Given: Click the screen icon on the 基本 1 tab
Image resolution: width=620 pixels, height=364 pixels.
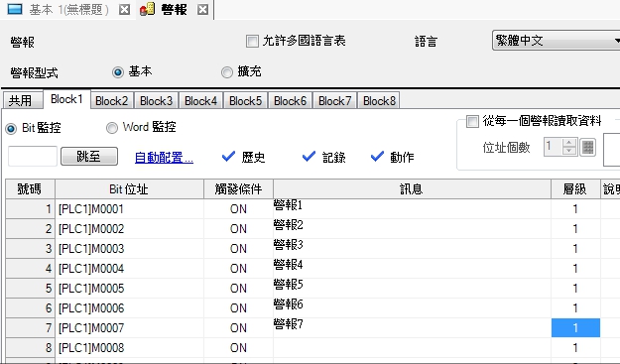Looking at the screenshot, I should click(x=15, y=9).
